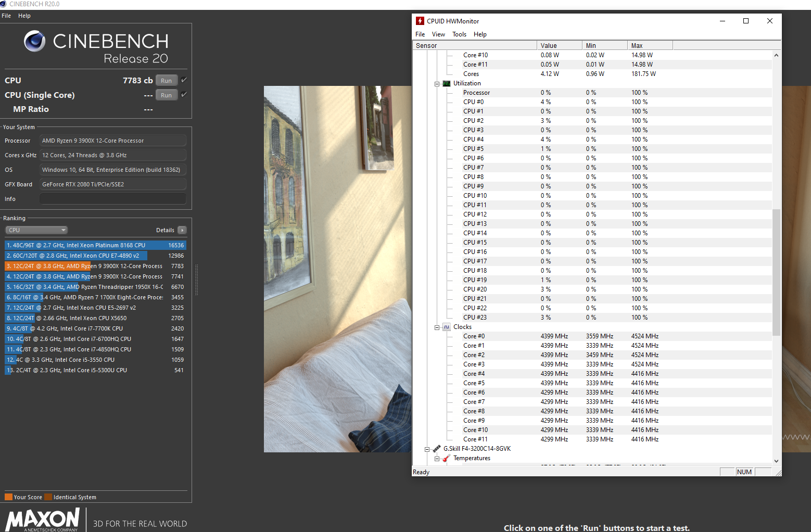Click the G.Skill memory module icon
Image resolution: width=811 pixels, height=532 pixels.
coord(437,449)
